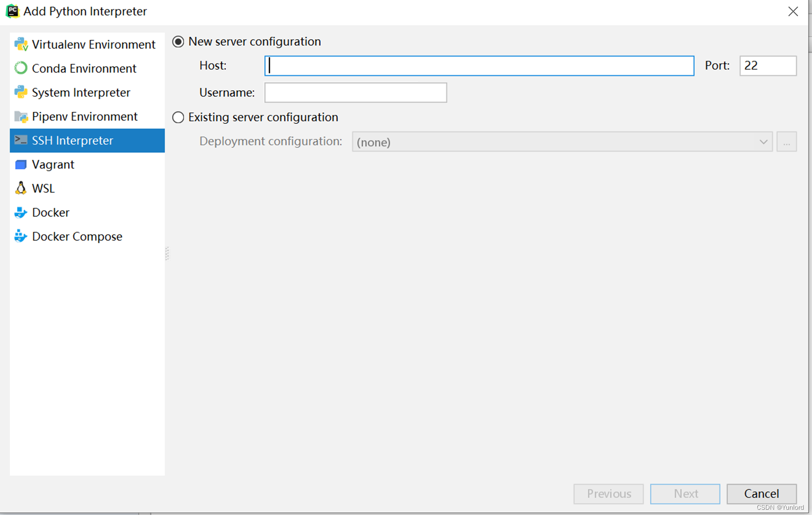Click the Conda Environment green ring icon
Viewport: 812px width, 515px height.
pyautogui.click(x=21, y=68)
